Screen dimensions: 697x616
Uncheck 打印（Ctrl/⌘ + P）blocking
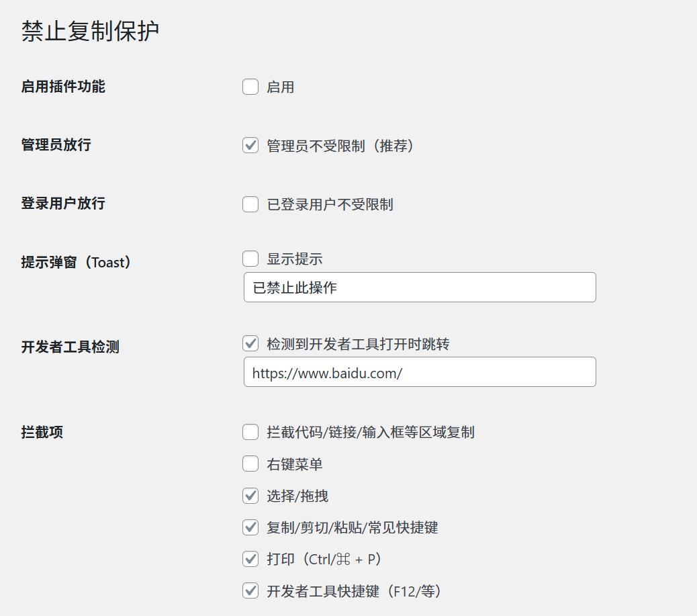250,559
